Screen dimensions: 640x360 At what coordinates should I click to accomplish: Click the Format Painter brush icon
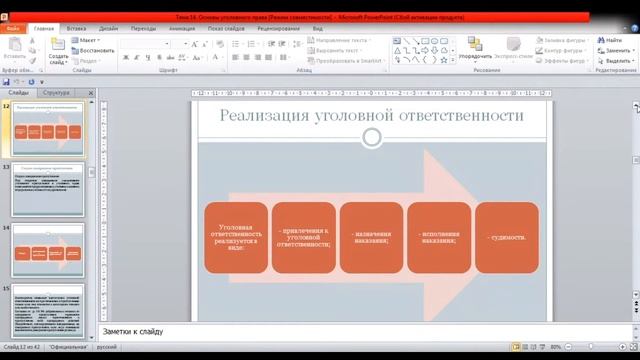(33, 61)
